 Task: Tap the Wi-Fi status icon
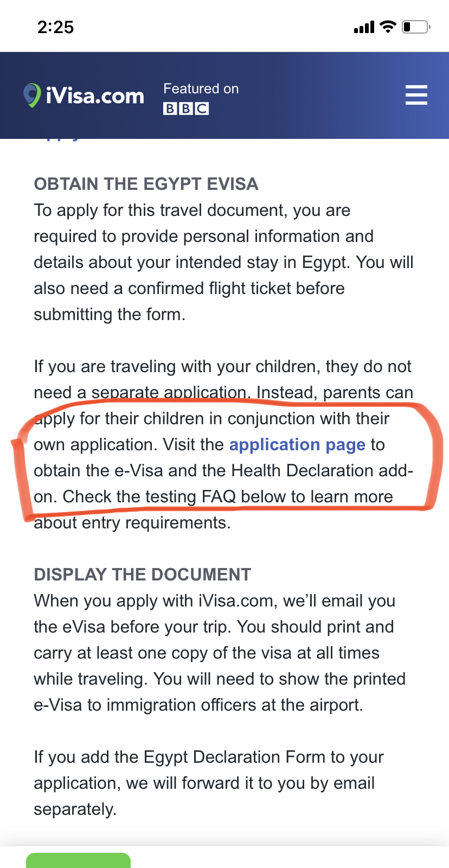[388, 27]
